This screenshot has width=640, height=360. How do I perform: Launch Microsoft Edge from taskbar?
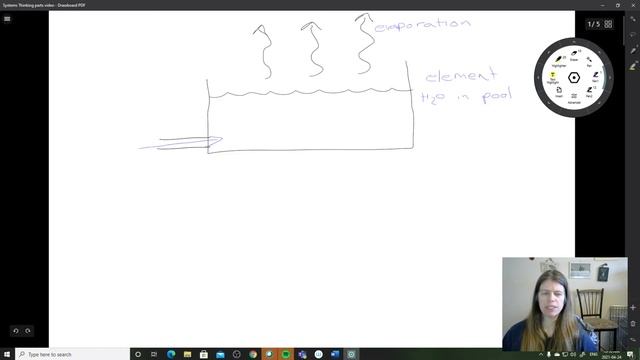tap(171, 354)
